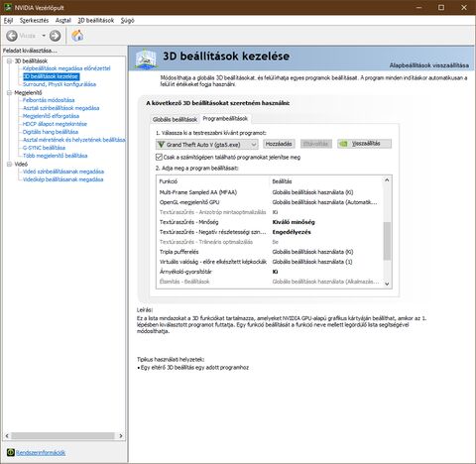
Task: Open 'Asztal méretének és helyzetének beállítása' item
Action: (x=74, y=140)
